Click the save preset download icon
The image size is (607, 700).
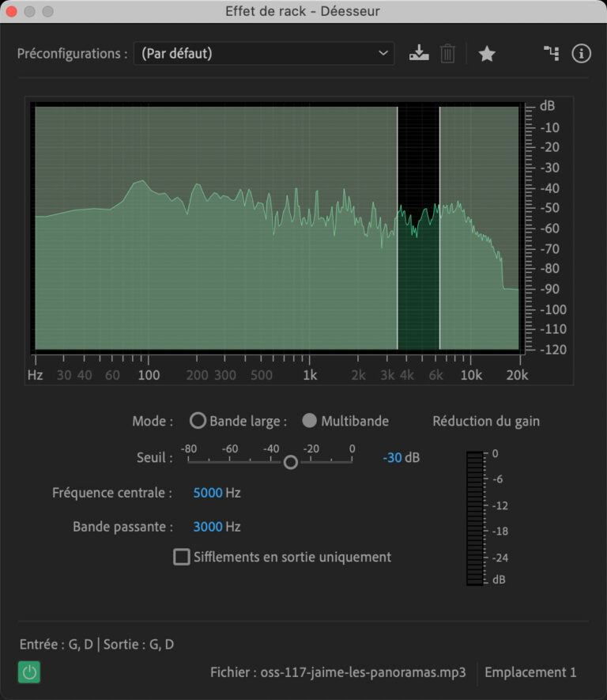click(x=419, y=53)
